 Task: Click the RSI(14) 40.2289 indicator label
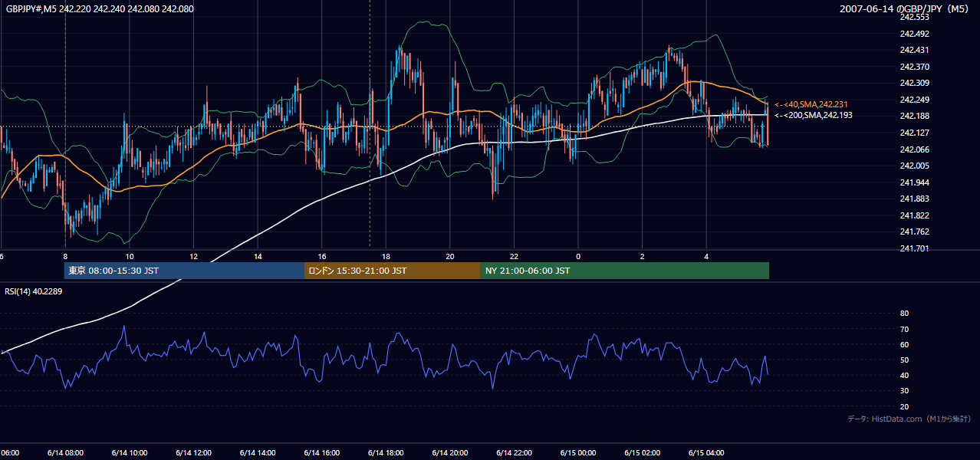(x=34, y=291)
